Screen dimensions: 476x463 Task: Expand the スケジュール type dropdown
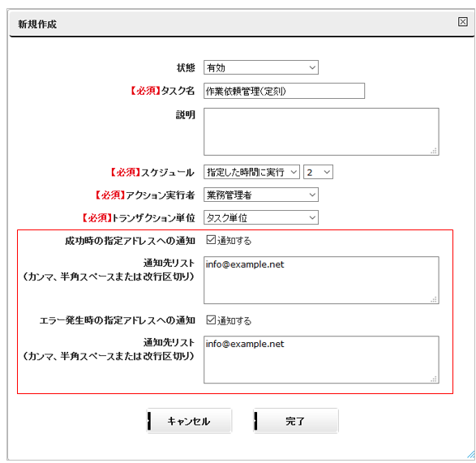point(251,172)
